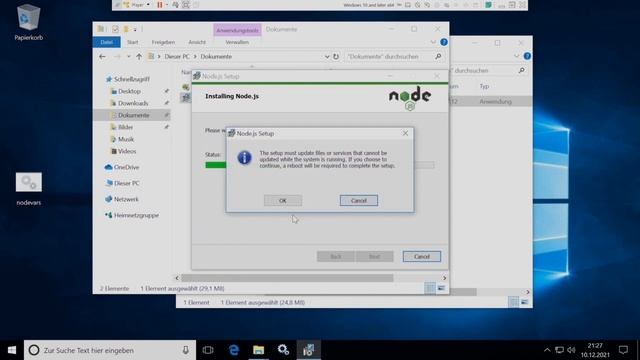Screen dimensions: 640x360
Task: Open File Explorer from taskbar
Action: 258,350
